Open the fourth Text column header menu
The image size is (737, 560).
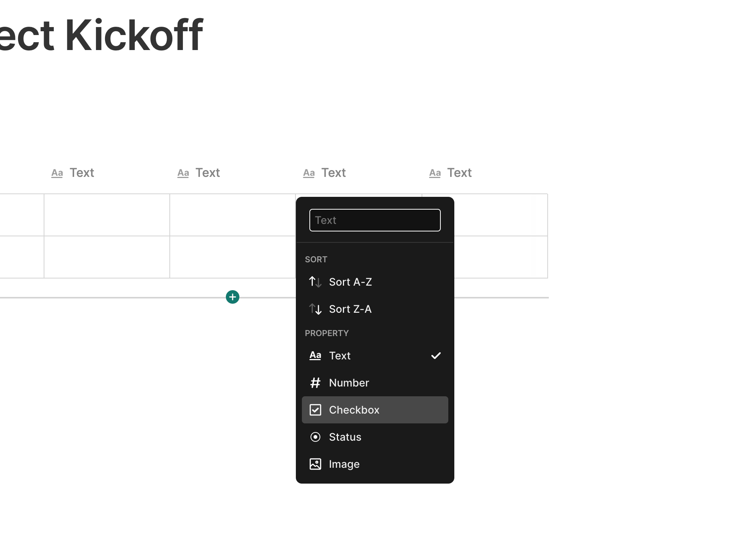point(451,173)
